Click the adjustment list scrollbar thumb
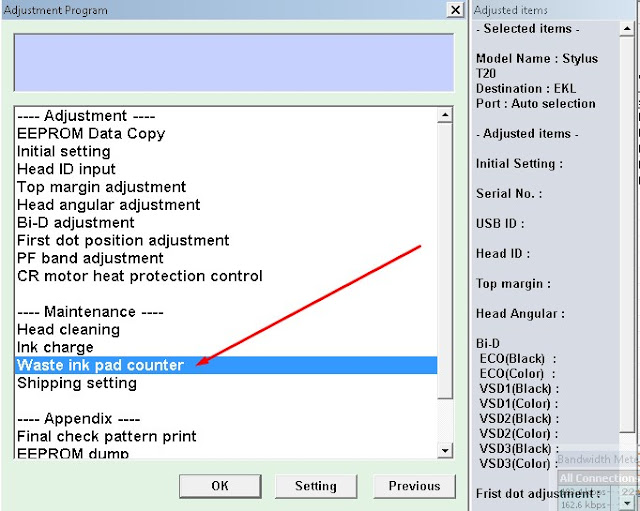The height and width of the screenshot is (511, 640). (445, 260)
